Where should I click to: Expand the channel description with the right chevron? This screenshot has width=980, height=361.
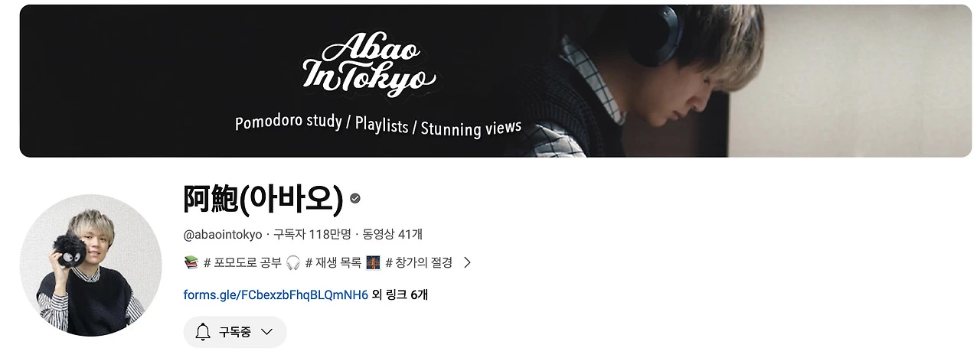pyautogui.click(x=467, y=262)
